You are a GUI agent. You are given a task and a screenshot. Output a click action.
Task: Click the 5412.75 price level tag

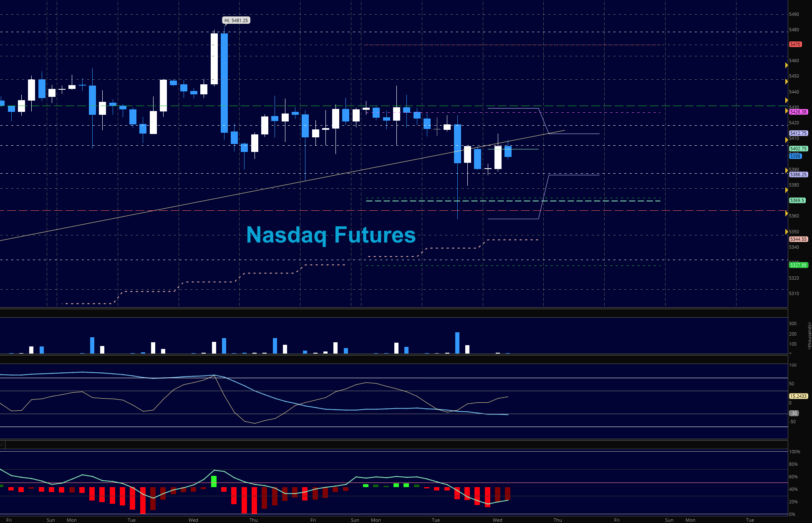coord(798,133)
